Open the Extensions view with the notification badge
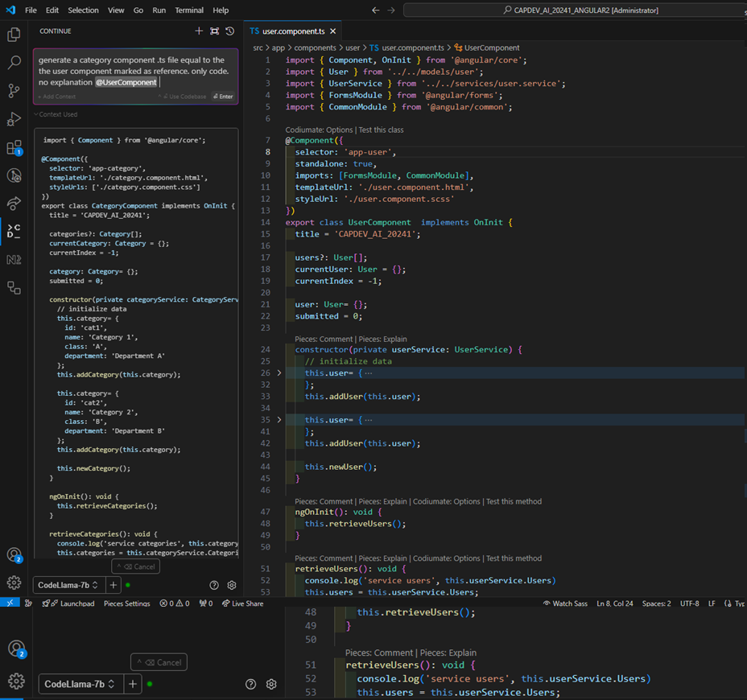The width and height of the screenshot is (747, 700). 14,147
